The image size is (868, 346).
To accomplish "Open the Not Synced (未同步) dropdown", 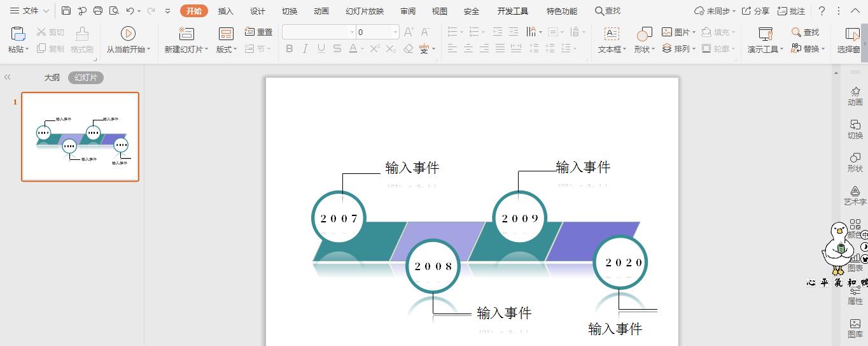I will (734, 11).
